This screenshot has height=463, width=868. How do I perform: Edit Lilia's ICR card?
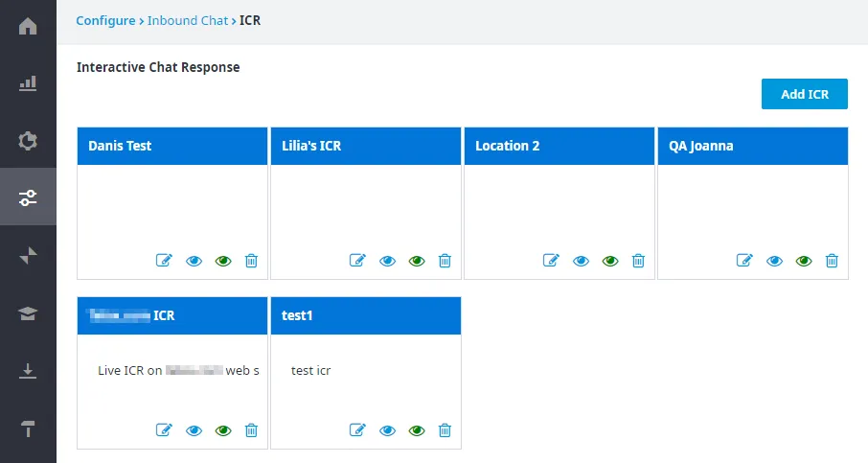pyautogui.click(x=357, y=261)
